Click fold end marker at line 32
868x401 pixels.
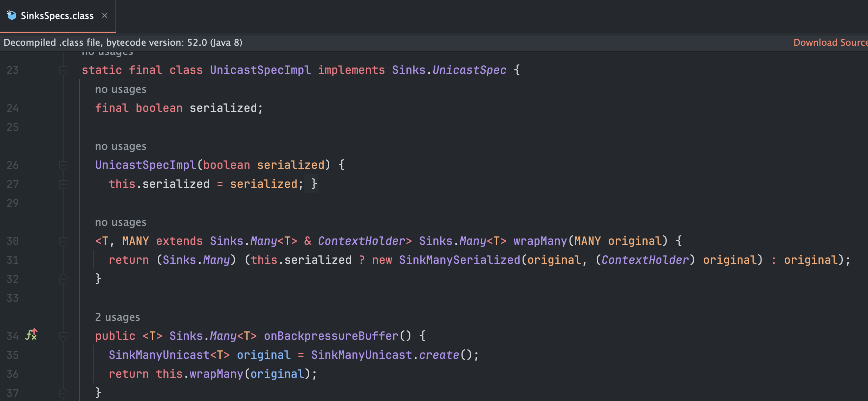(x=63, y=279)
